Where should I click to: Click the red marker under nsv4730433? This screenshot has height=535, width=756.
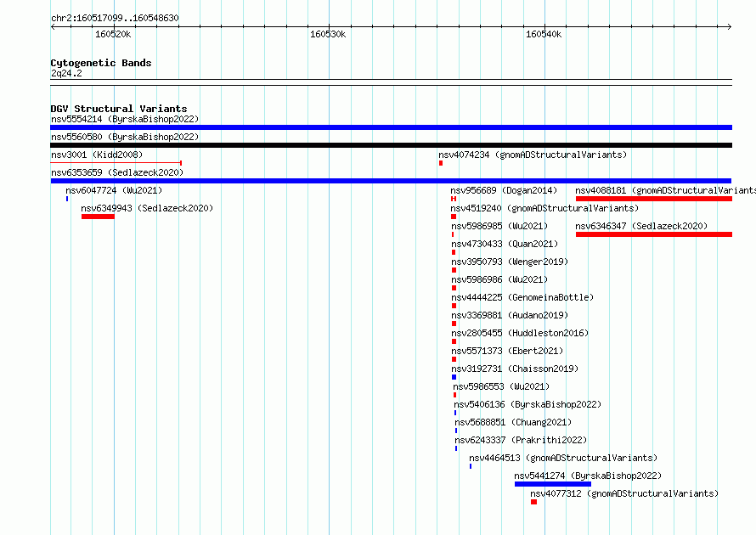(x=454, y=252)
